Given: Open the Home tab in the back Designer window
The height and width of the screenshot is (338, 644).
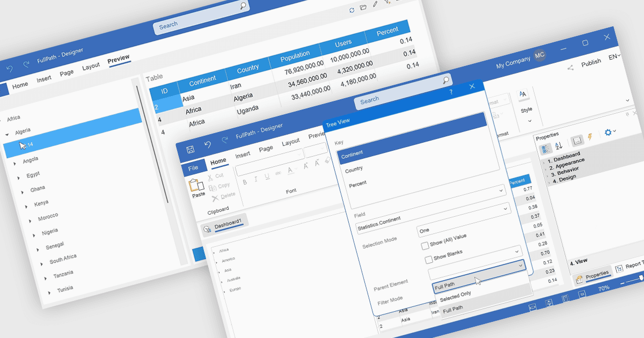Looking at the screenshot, I should point(20,85).
